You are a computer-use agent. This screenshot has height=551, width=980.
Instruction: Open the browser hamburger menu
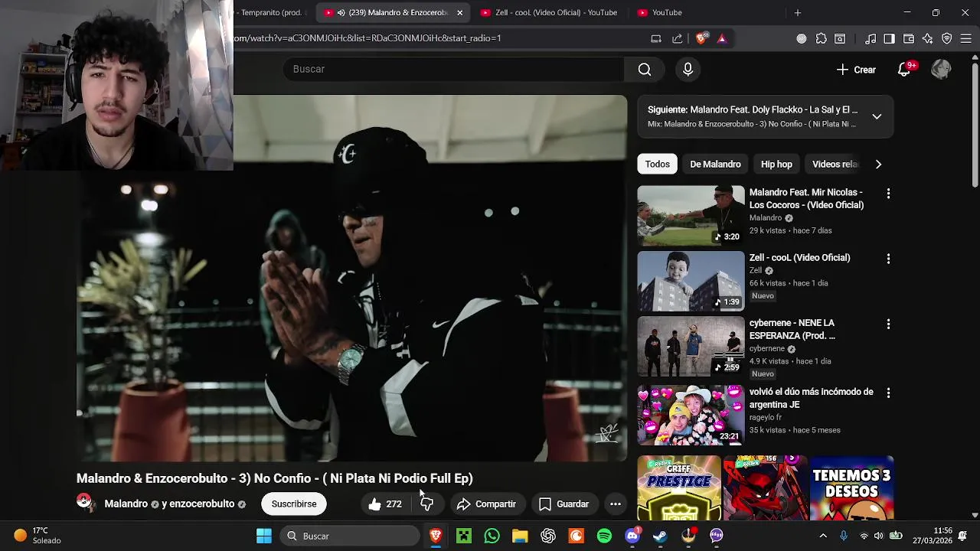965,38
